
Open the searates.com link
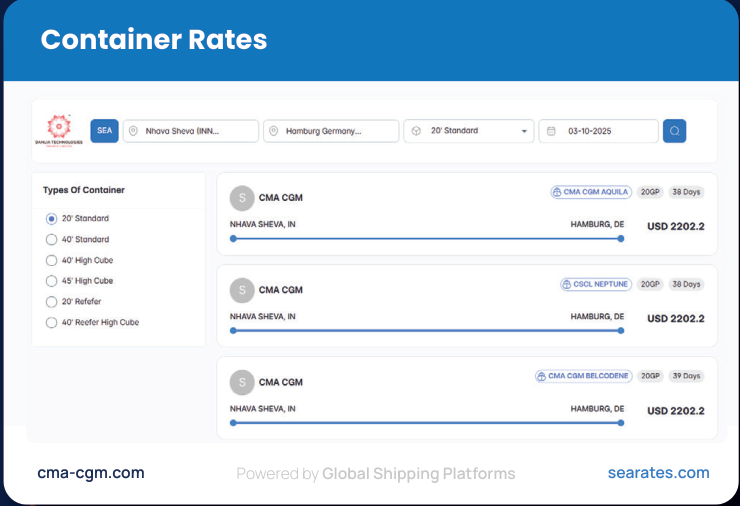click(658, 473)
